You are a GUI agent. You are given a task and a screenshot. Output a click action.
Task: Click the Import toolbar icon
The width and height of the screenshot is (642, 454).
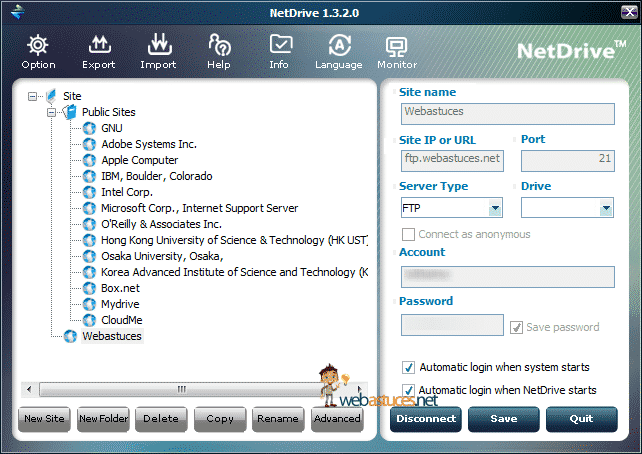(158, 45)
